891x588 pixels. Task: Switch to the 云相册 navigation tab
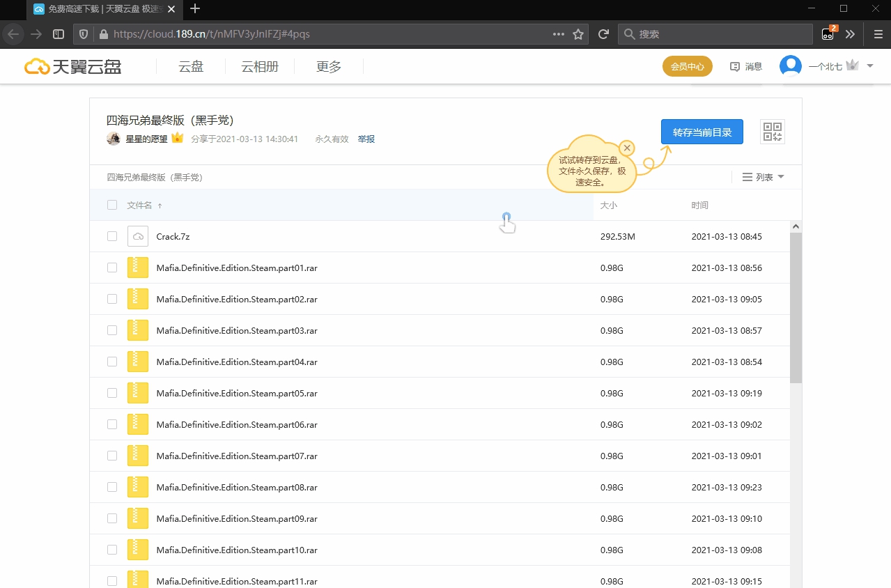pos(259,66)
